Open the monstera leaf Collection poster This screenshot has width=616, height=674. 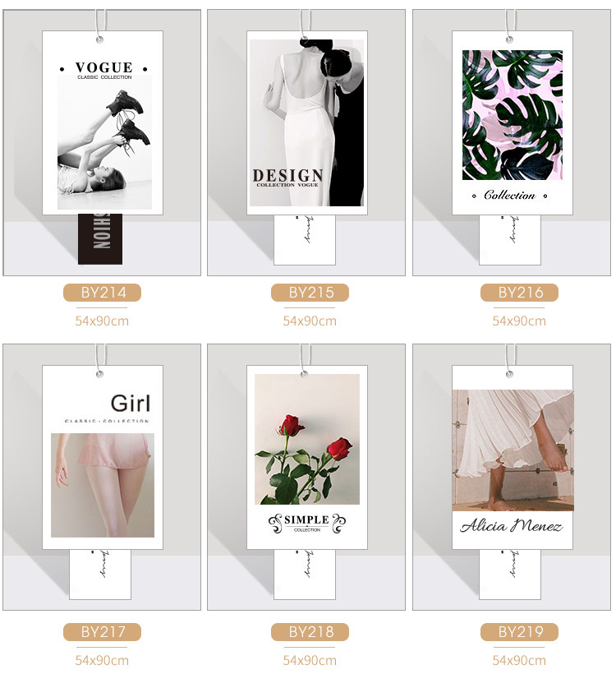[513, 123]
